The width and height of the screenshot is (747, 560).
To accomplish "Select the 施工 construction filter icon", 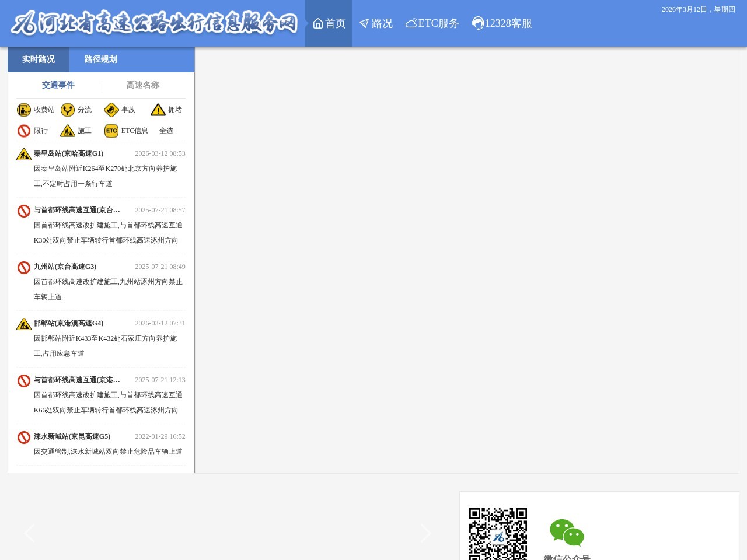I will (68, 131).
